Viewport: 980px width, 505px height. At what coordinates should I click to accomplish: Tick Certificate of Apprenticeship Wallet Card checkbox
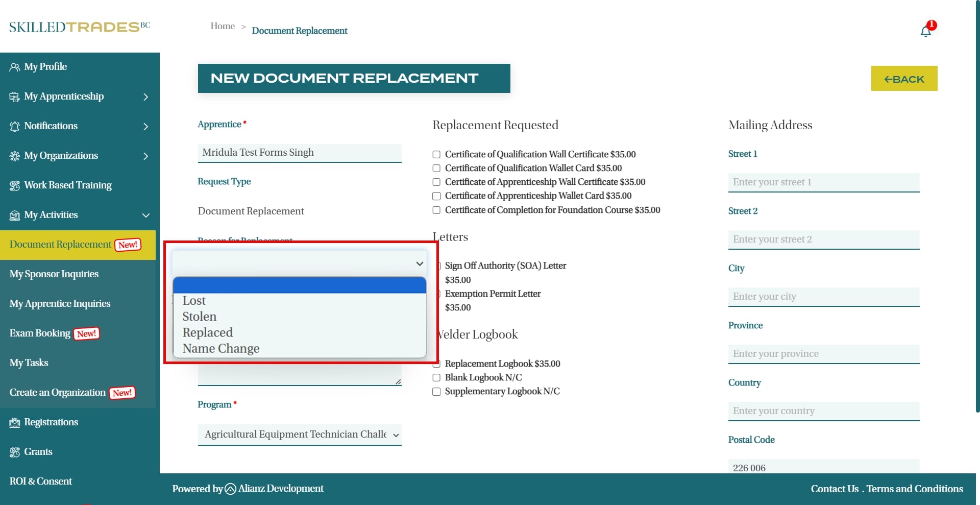(436, 196)
